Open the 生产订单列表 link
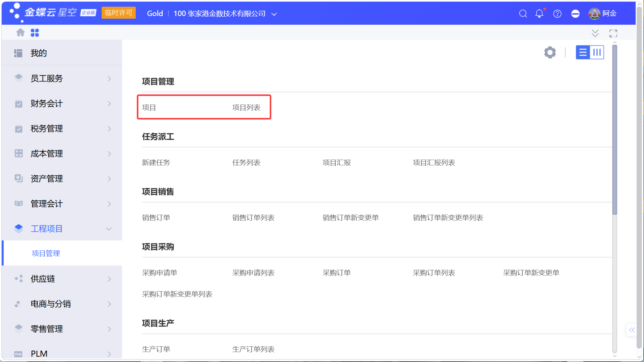644x362 pixels. [x=253, y=349]
